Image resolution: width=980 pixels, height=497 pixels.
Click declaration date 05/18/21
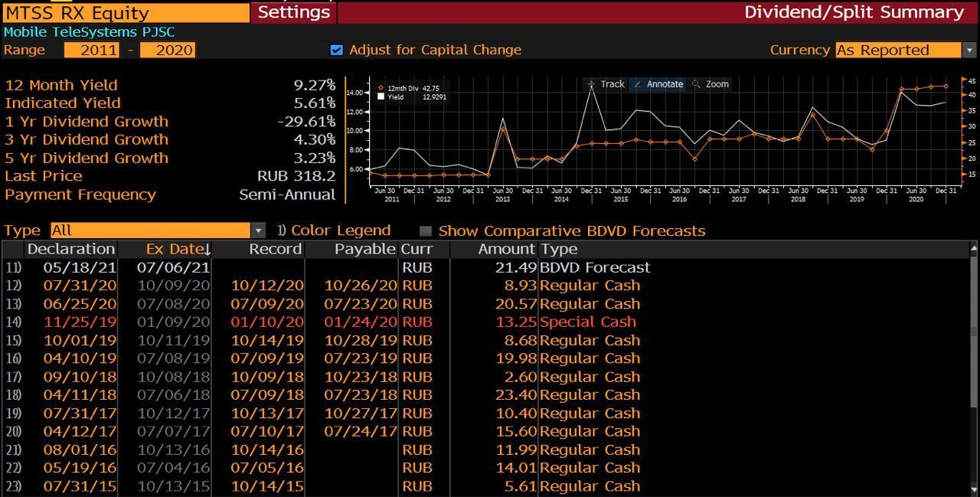point(80,267)
